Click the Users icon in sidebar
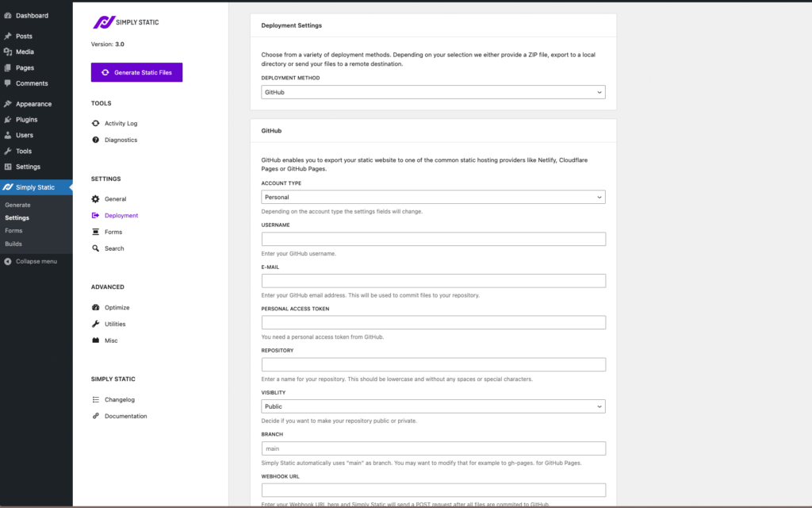 pos(8,135)
